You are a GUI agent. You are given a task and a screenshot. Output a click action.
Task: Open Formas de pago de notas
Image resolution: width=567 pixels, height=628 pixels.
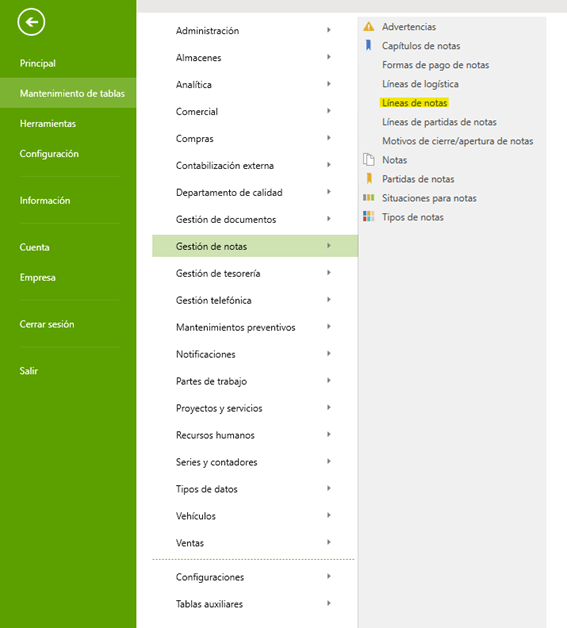coord(435,65)
